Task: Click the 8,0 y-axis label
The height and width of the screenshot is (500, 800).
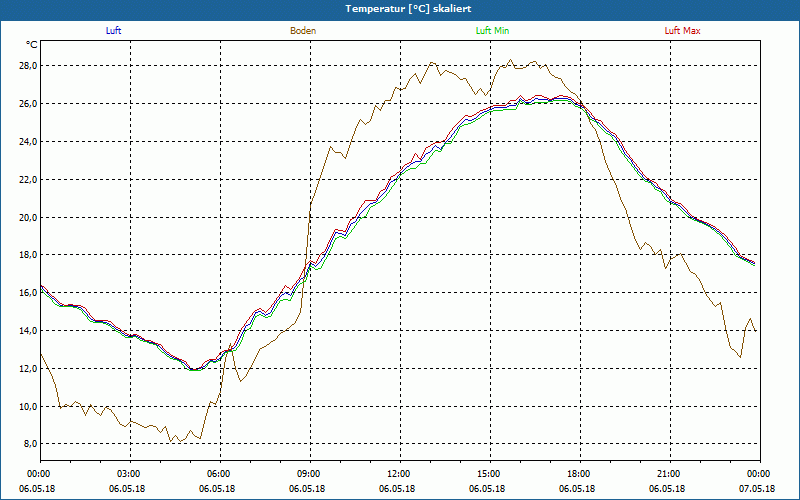Action: 30,444
